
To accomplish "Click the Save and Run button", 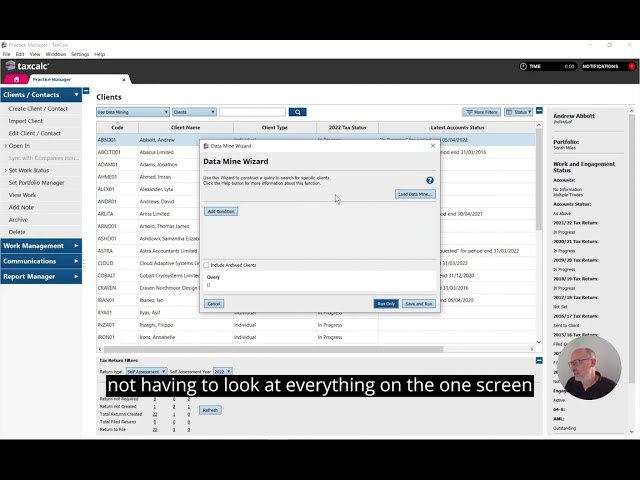I will (x=419, y=304).
